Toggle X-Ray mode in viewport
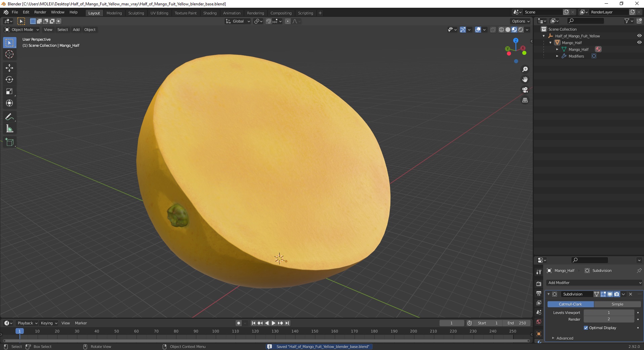 coord(493,30)
